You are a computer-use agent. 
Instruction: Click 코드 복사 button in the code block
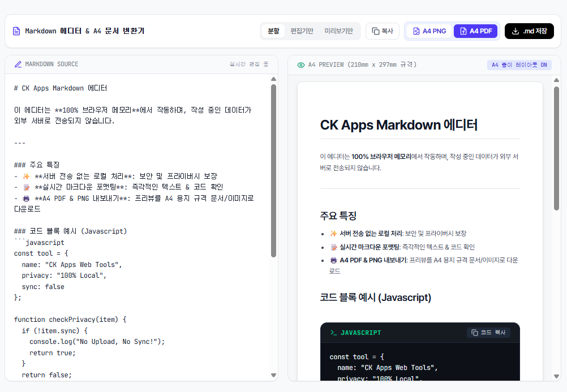pyautogui.click(x=488, y=333)
